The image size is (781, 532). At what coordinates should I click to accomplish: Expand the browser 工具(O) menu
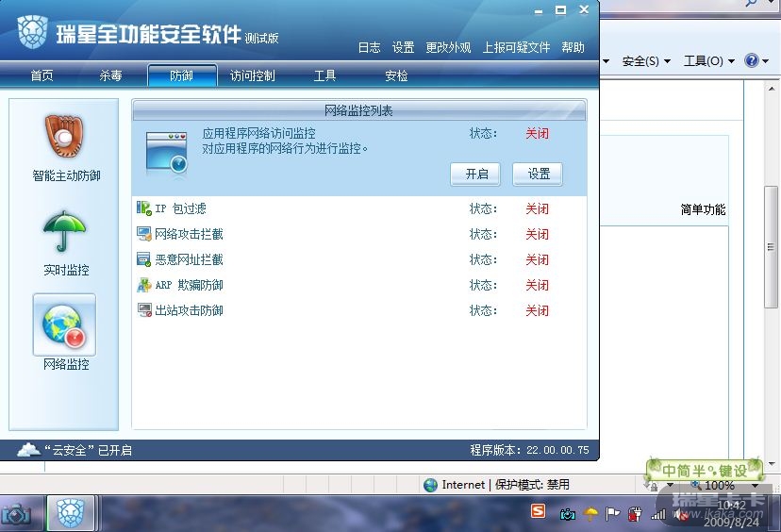coord(709,61)
